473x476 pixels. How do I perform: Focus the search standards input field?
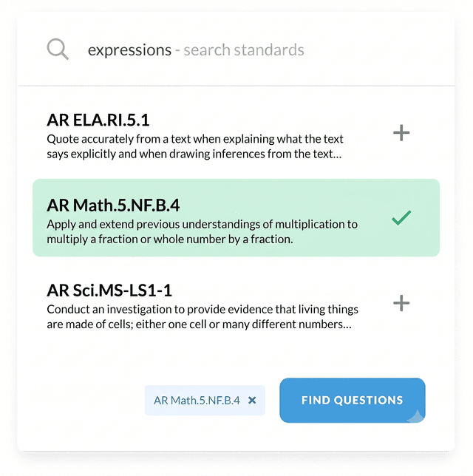point(236,50)
